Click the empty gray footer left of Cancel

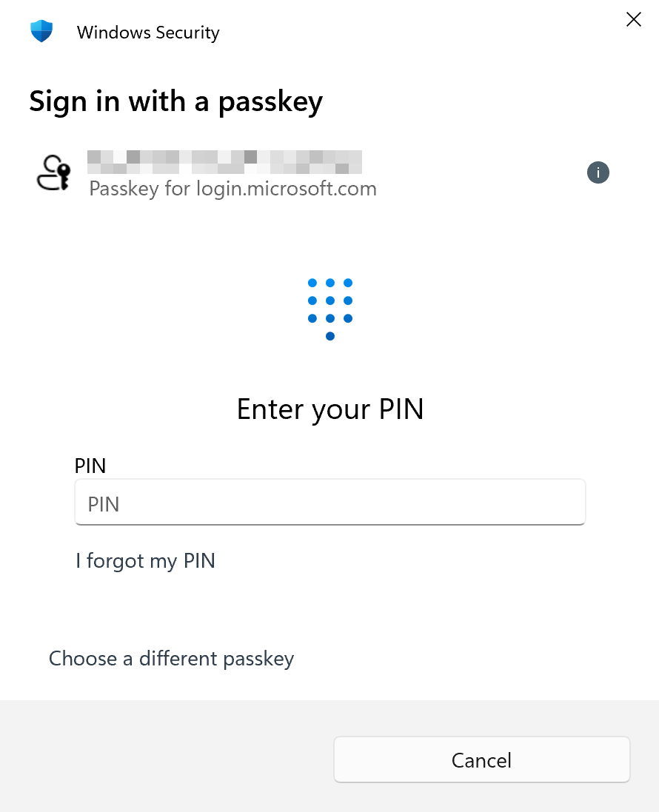pyautogui.click(x=163, y=759)
